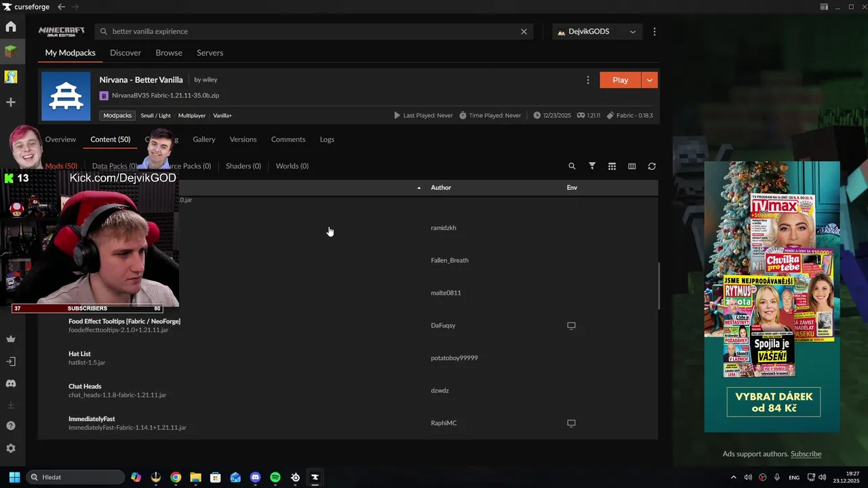This screenshot has height=488, width=868.
Task: Open the DejvikGODS account dropdown
Action: coord(598,31)
